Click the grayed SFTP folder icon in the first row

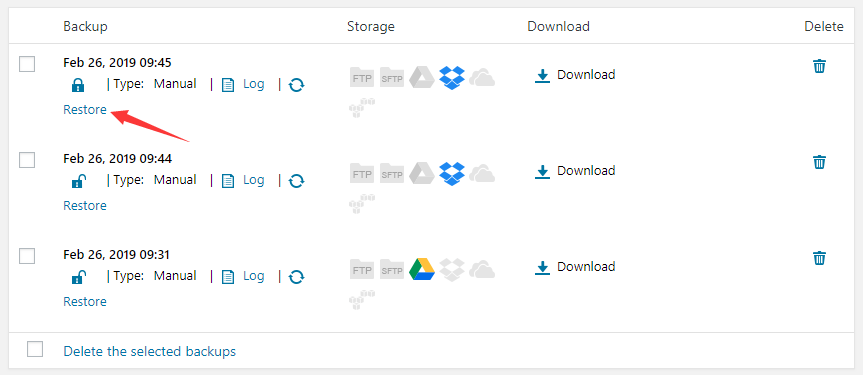pyautogui.click(x=392, y=78)
